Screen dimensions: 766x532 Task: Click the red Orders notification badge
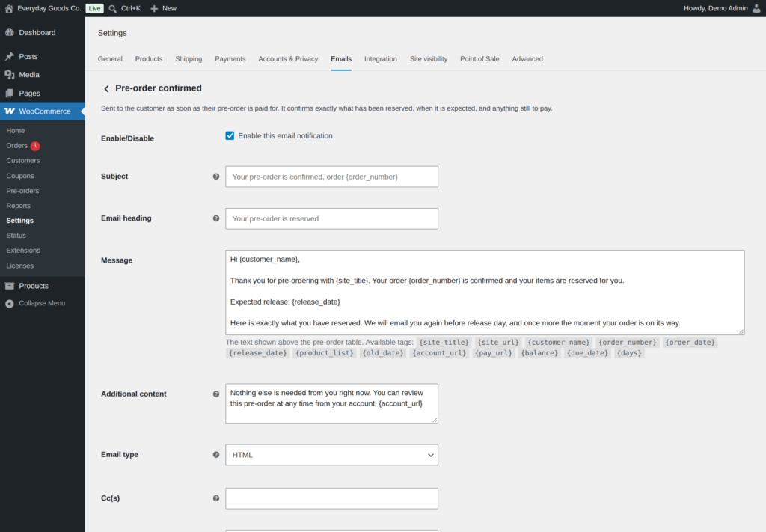tap(35, 146)
